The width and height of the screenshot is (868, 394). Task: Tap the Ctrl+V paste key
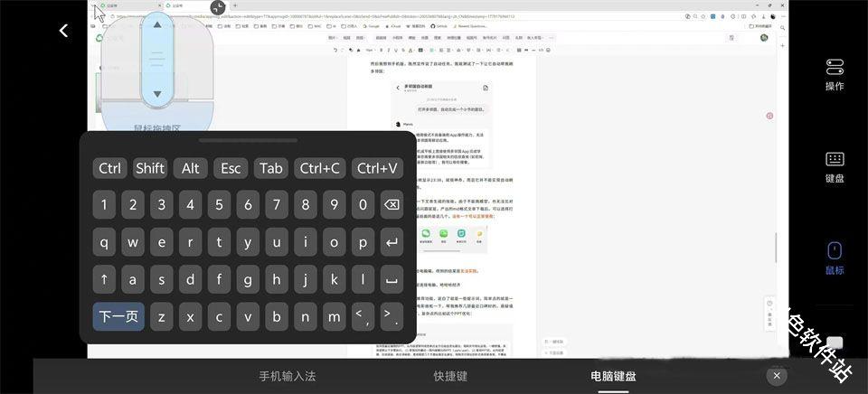(377, 168)
